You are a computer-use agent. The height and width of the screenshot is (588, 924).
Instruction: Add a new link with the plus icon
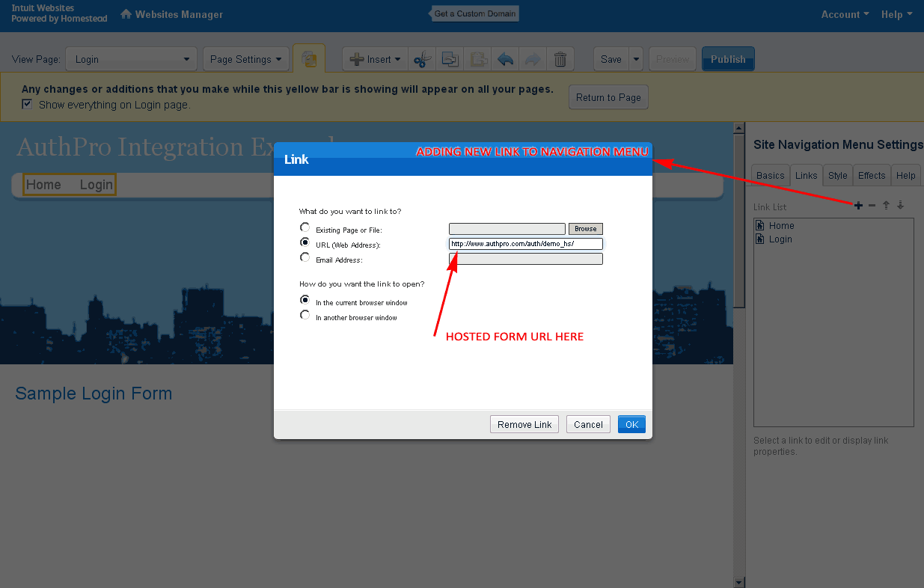858,205
